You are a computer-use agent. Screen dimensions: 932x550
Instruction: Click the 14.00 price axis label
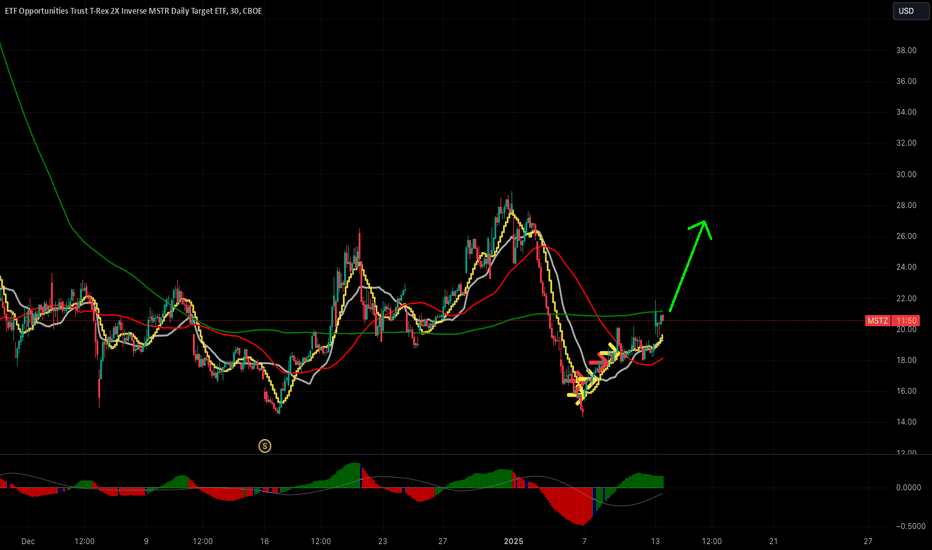point(906,422)
